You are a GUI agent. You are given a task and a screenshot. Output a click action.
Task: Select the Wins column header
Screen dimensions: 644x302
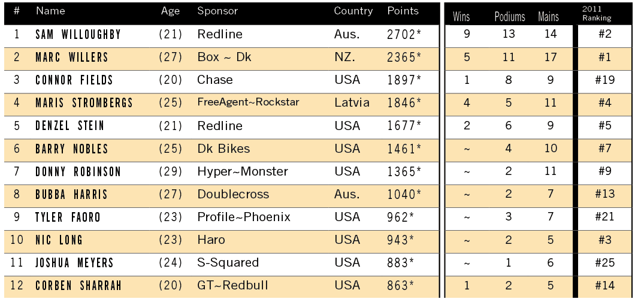[461, 17]
